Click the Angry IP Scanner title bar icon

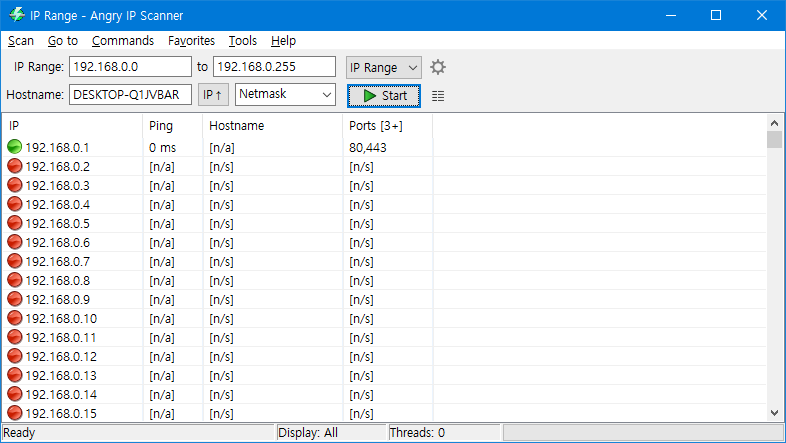[17, 15]
